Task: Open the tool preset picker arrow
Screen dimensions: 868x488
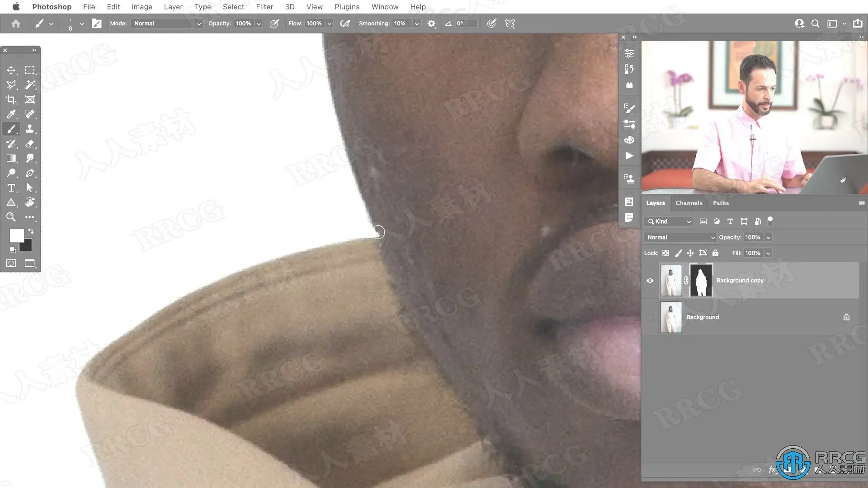Action: coord(51,23)
